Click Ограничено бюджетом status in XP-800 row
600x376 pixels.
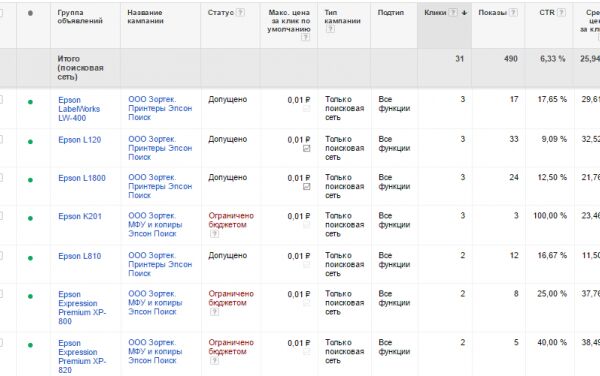[x=231, y=298]
